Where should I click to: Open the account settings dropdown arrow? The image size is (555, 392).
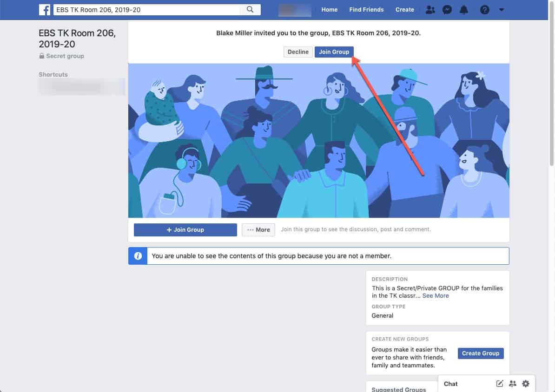click(501, 9)
